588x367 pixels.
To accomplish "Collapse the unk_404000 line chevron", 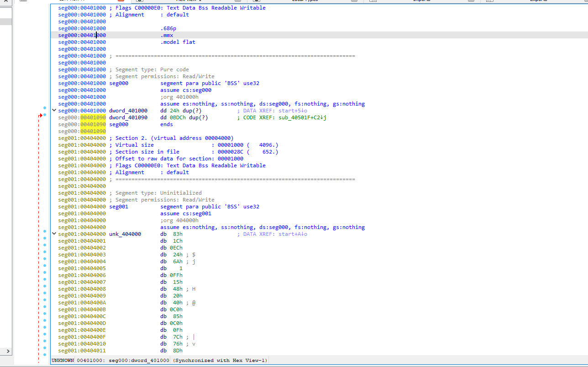I will click(x=54, y=234).
